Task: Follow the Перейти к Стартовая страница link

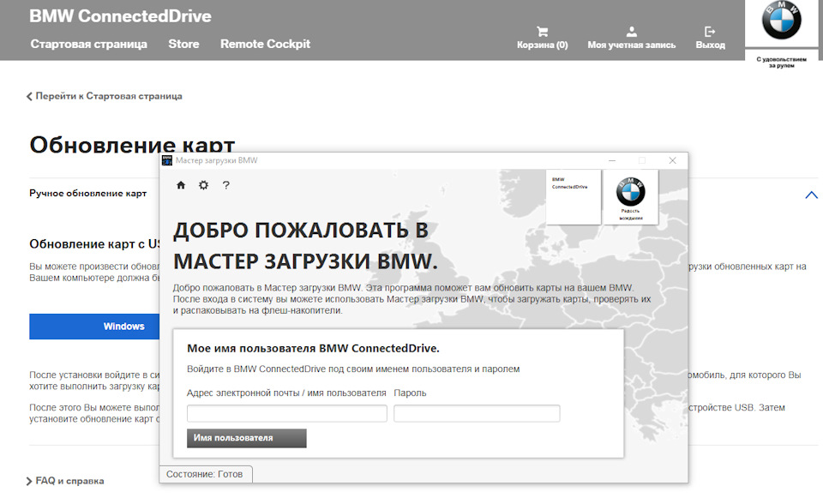Action: [x=105, y=96]
